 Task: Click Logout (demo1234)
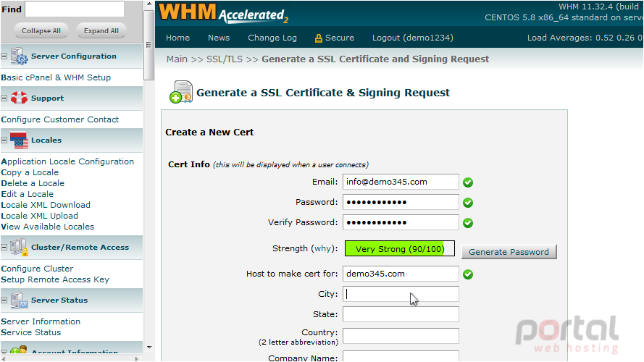click(x=413, y=38)
